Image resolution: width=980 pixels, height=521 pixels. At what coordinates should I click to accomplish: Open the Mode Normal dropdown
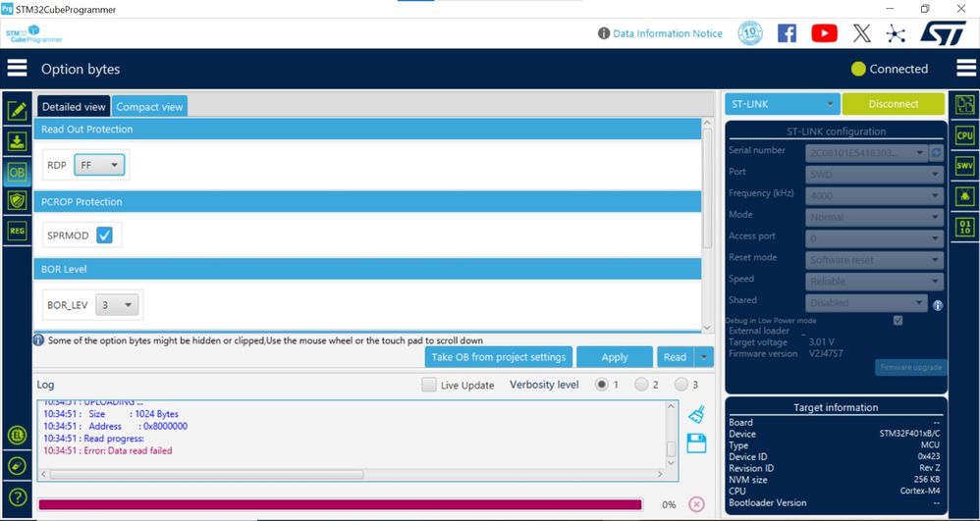tap(874, 218)
